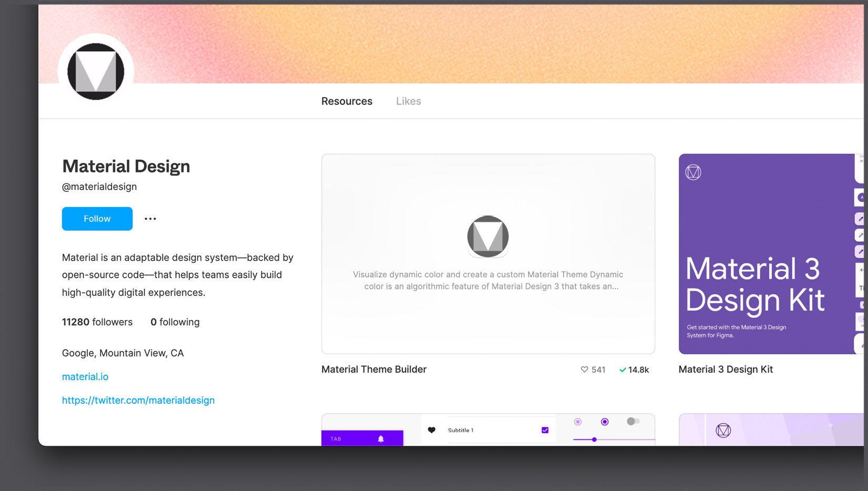Like Material Theme Builder via heart icon
This screenshot has width=868, height=491.
pyautogui.click(x=584, y=370)
